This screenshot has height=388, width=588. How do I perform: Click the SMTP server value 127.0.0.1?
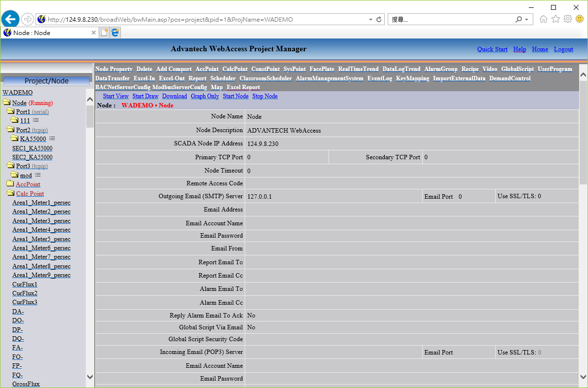(259, 196)
